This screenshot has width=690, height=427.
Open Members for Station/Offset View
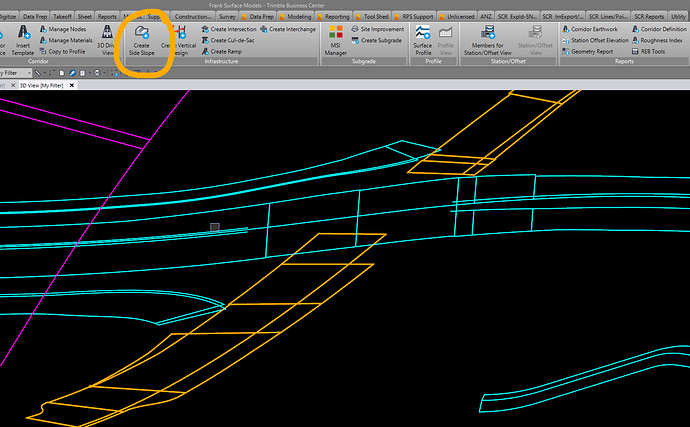488,40
